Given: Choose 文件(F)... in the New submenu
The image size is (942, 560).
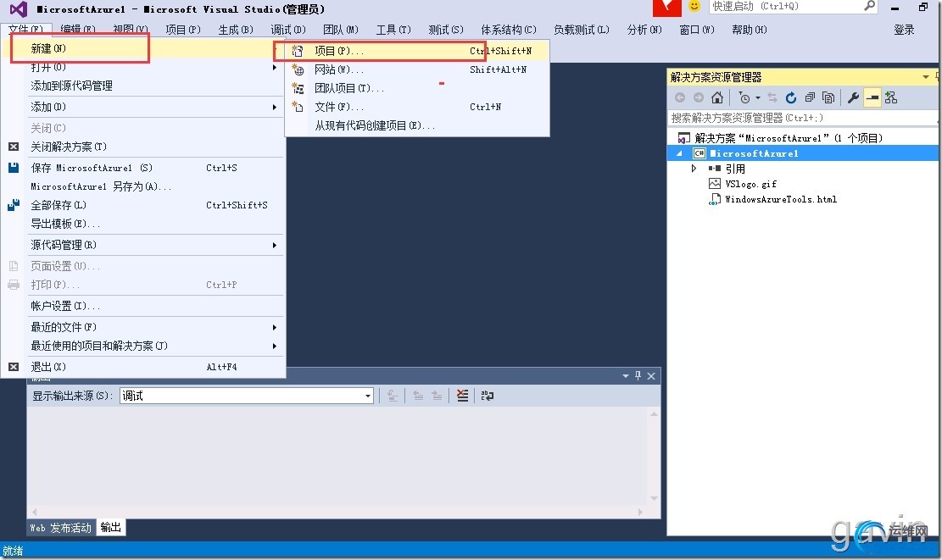Looking at the screenshot, I should click(417, 107).
